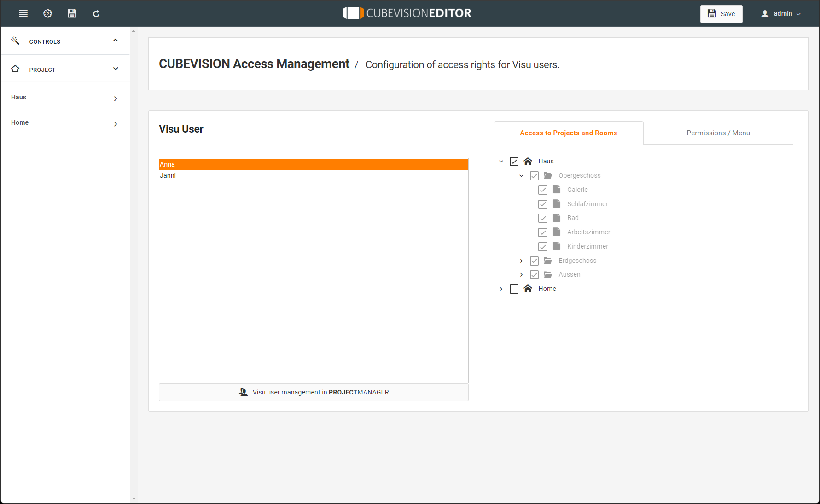Expand the Aussen tree node
820x504 pixels.
tap(521, 275)
